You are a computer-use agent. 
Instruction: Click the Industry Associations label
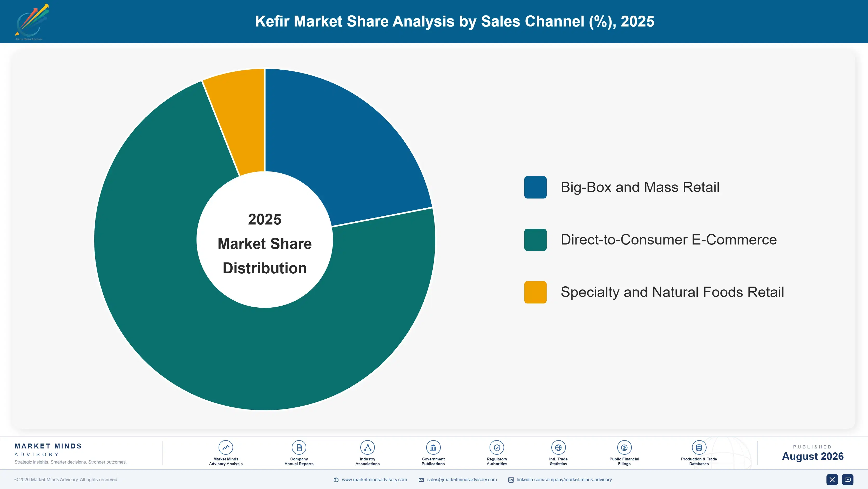click(x=367, y=461)
